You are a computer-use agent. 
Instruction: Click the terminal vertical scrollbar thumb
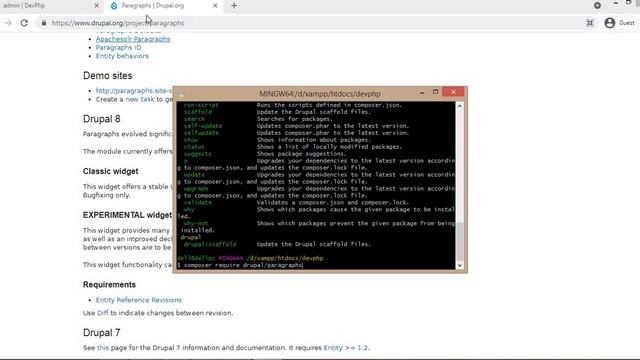click(460, 241)
